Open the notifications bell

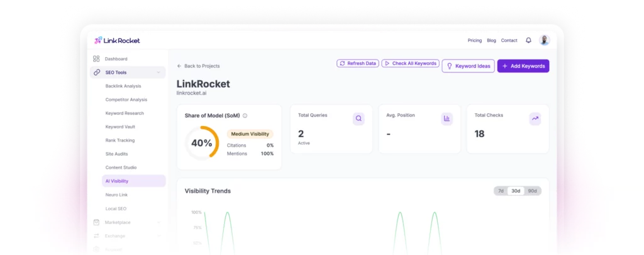coord(528,40)
